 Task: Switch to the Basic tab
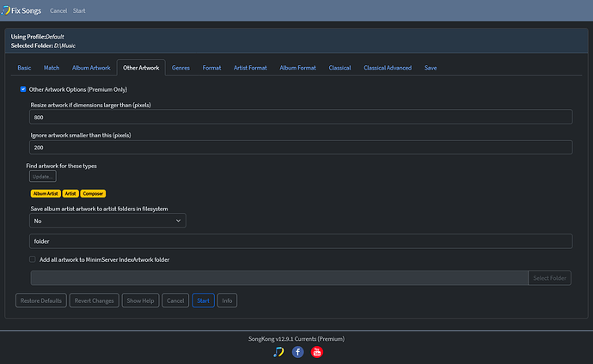(x=24, y=68)
